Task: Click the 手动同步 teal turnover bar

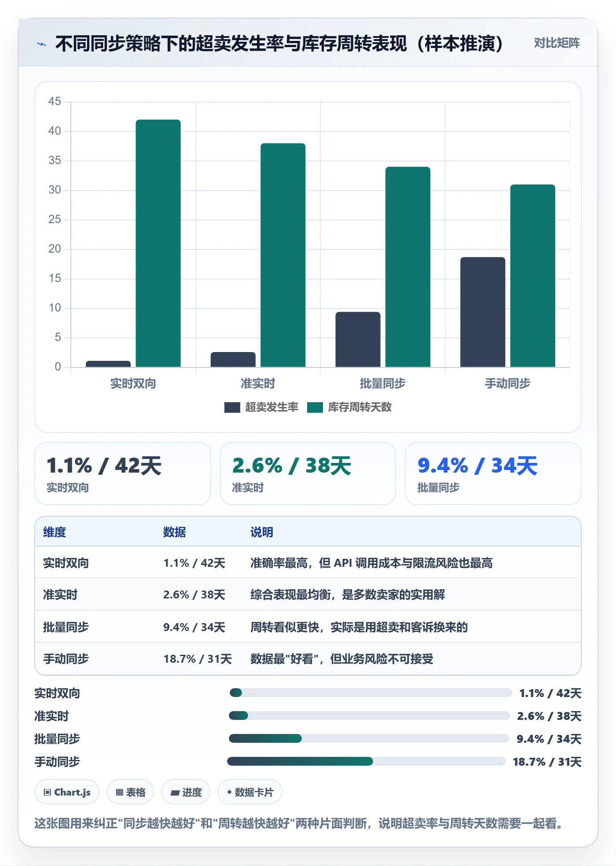Action: [533, 276]
